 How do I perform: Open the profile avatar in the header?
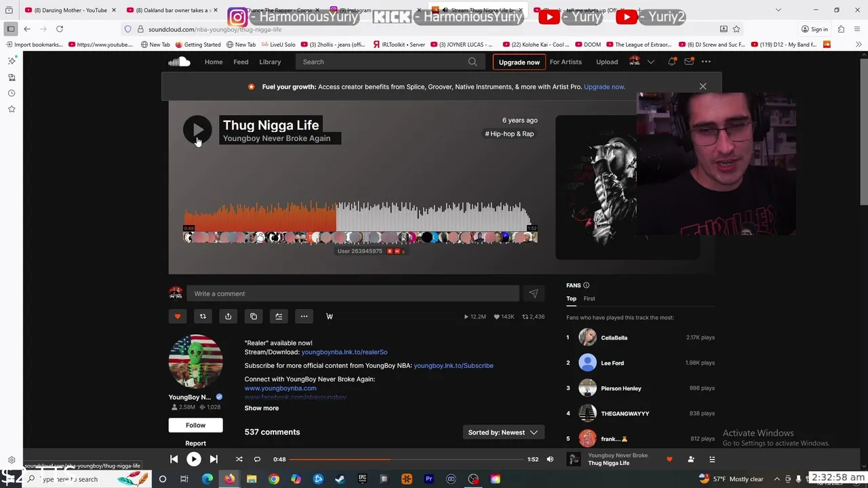(635, 62)
